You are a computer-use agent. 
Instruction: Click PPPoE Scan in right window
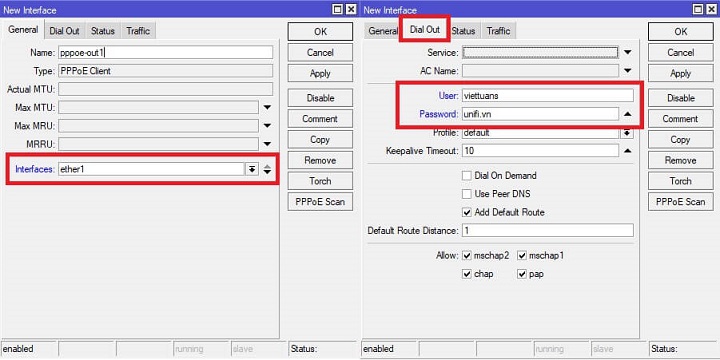681,202
